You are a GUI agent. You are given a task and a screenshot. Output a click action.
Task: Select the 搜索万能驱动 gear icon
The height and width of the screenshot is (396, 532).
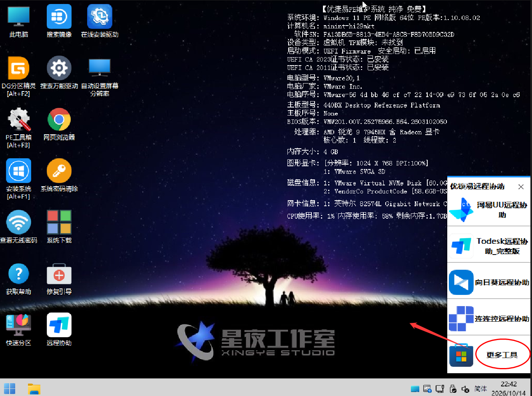(x=59, y=72)
